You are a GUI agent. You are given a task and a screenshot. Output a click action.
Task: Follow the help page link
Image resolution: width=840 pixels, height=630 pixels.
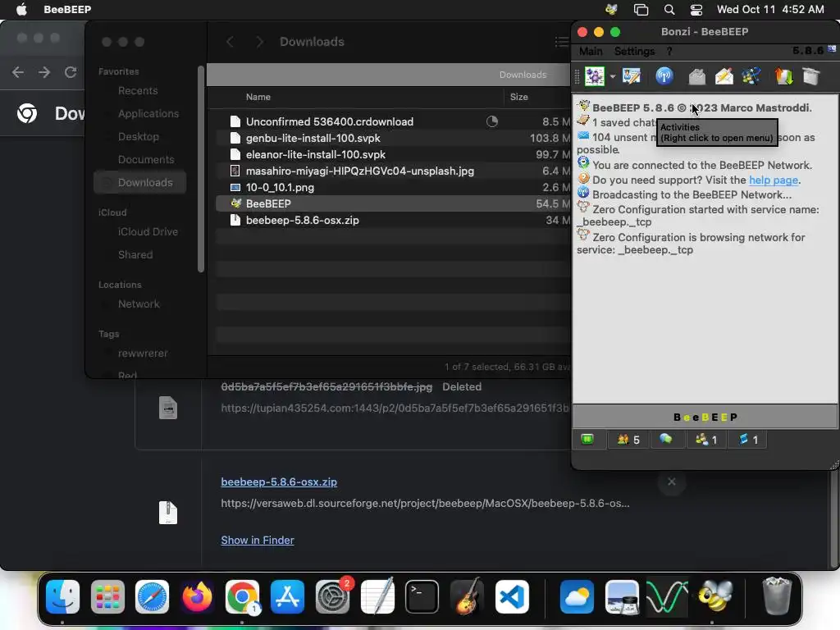(x=773, y=180)
